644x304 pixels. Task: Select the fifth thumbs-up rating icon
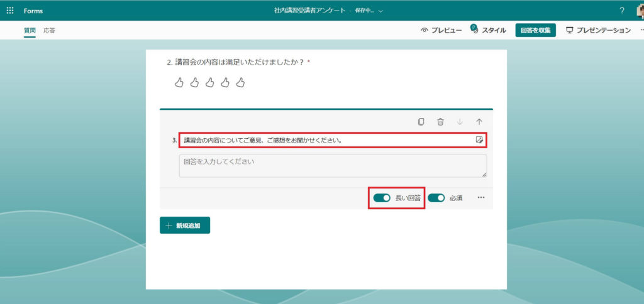click(240, 82)
